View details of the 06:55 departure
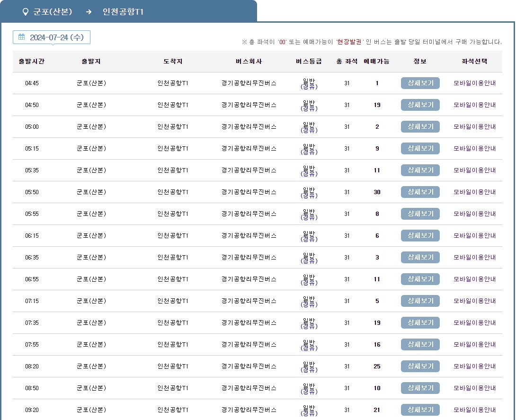Viewport: 516px width, 420px height. pos(420,279)
